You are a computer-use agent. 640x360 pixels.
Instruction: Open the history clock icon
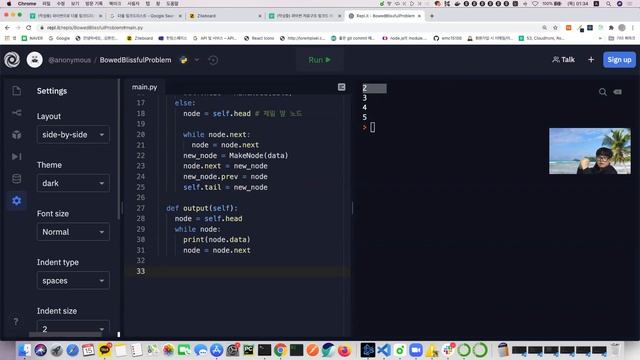click(213, 60)
